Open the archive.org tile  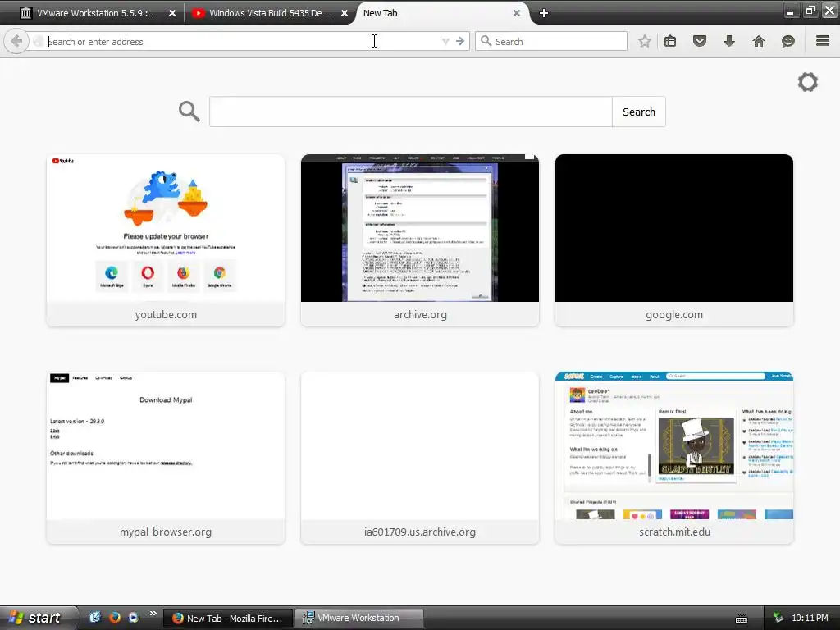(420, 240)
